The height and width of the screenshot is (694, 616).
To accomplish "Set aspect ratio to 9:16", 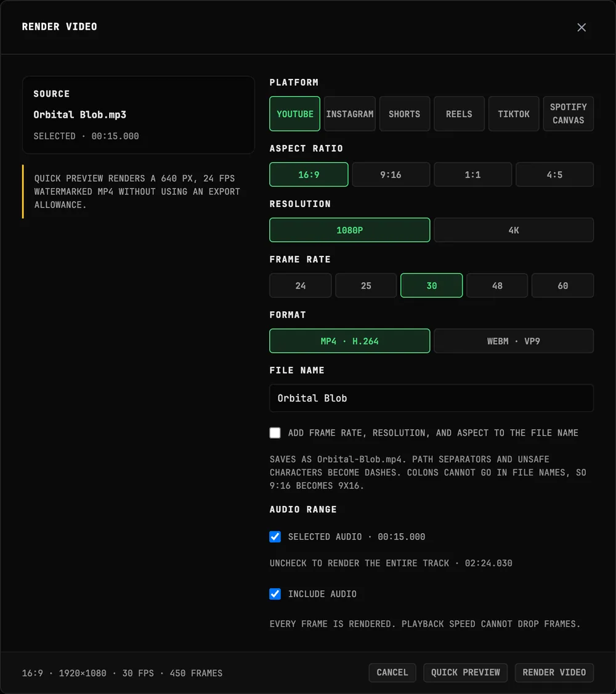I will (391, 174).
